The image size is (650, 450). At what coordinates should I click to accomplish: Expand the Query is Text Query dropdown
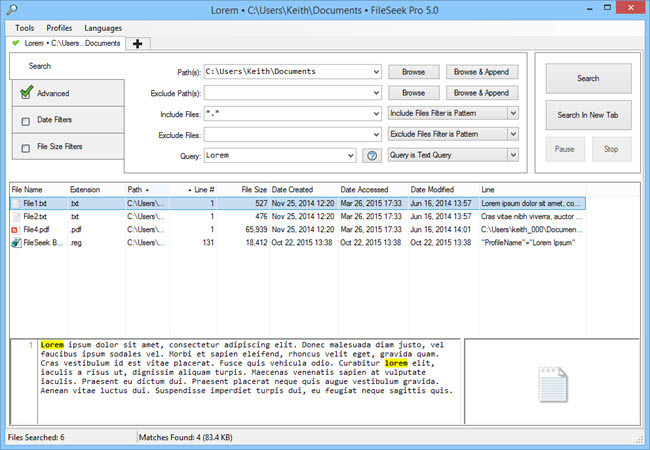tap(512, 155)
